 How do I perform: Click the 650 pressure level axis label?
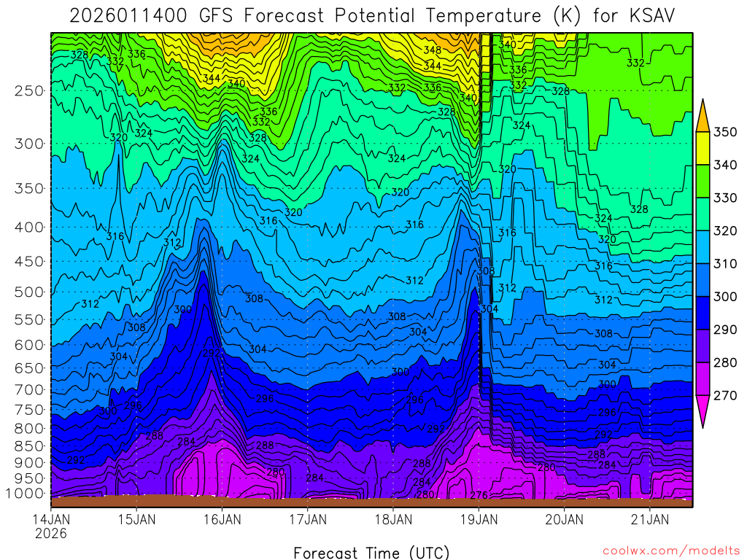(29, 368)
